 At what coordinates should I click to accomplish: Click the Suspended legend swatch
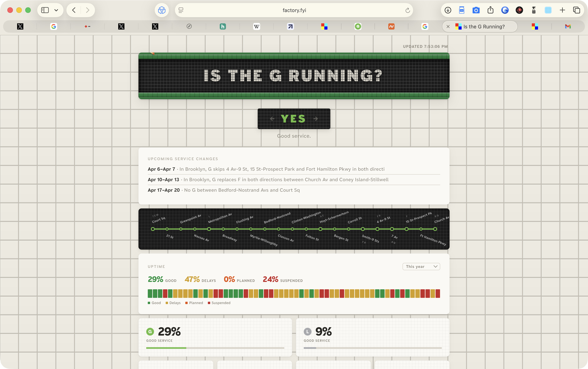point(209,303)
